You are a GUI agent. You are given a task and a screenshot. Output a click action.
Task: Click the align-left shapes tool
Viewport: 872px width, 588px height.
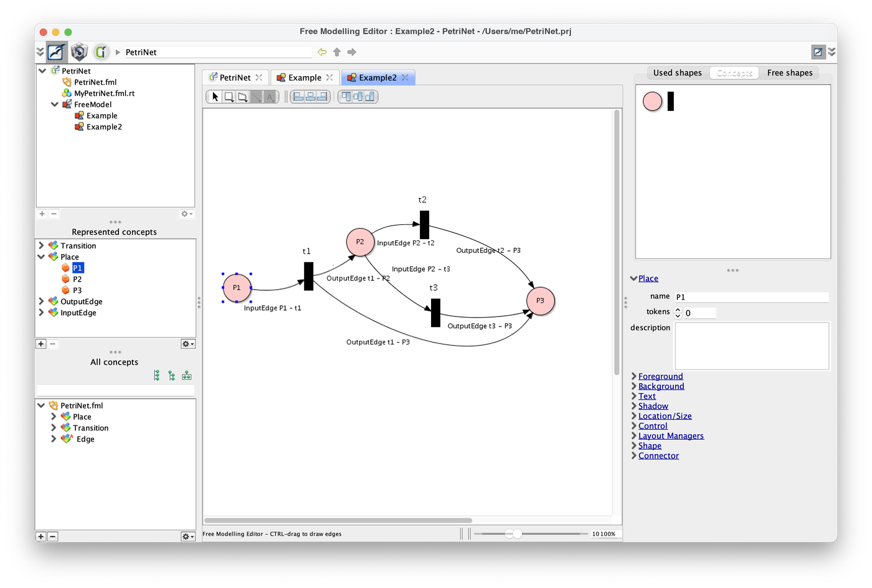(x=298, y=97)
